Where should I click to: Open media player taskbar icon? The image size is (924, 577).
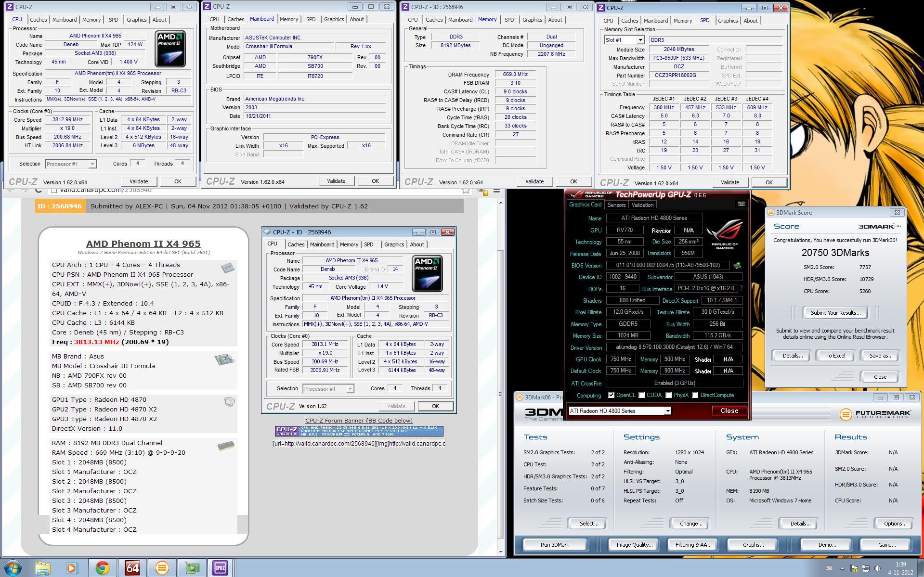point(72,568)
